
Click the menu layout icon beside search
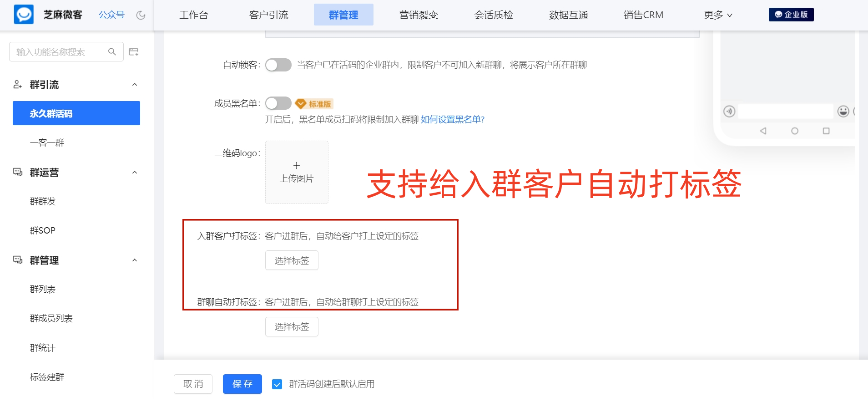pos(134,52)
